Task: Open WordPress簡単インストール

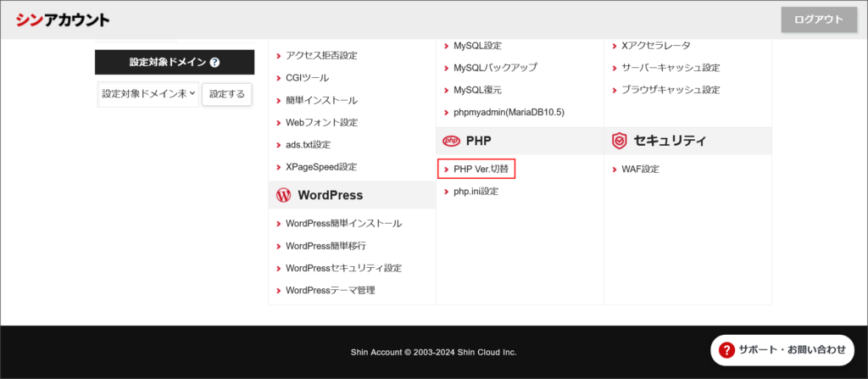Action: (343, 224)
